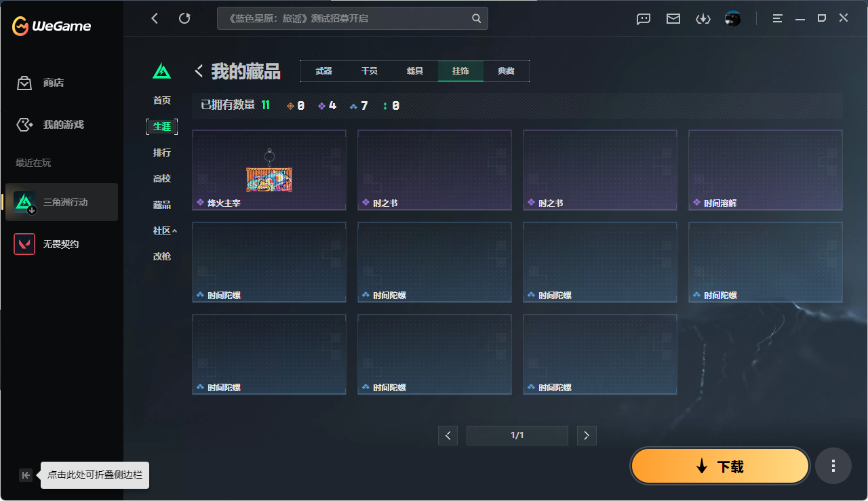Switch to the 干员 tab

click(370, 71)
